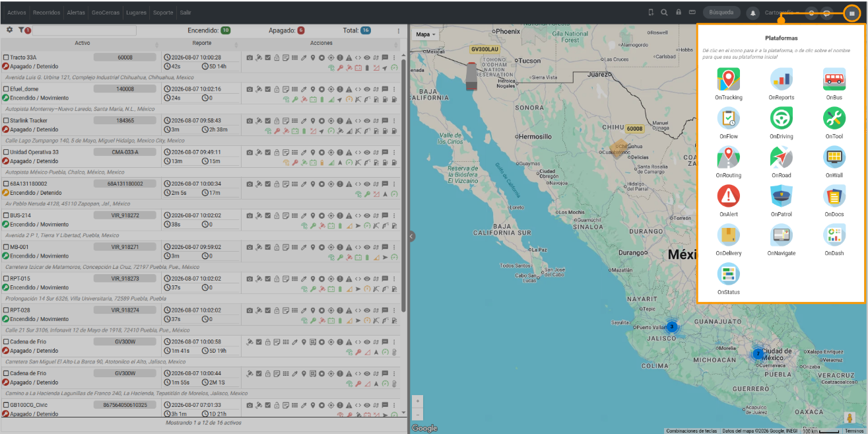Open the Cartografía dropdown in top bar
868x434 pixels.
point(782,13)
